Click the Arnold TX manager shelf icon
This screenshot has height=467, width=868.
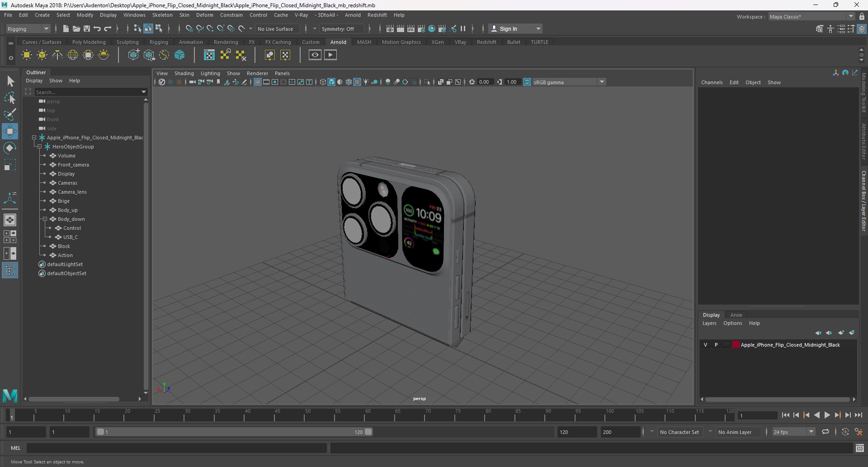coord(209,55)
